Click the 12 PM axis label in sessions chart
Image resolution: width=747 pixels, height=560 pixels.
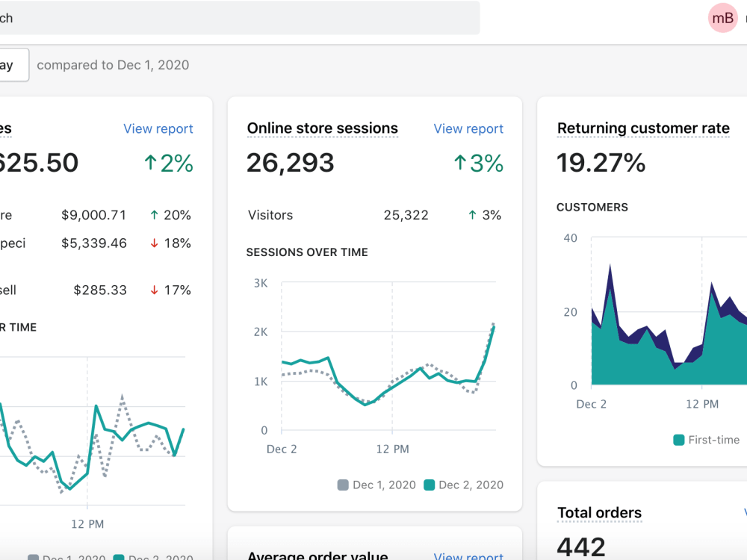coord(393,449)
